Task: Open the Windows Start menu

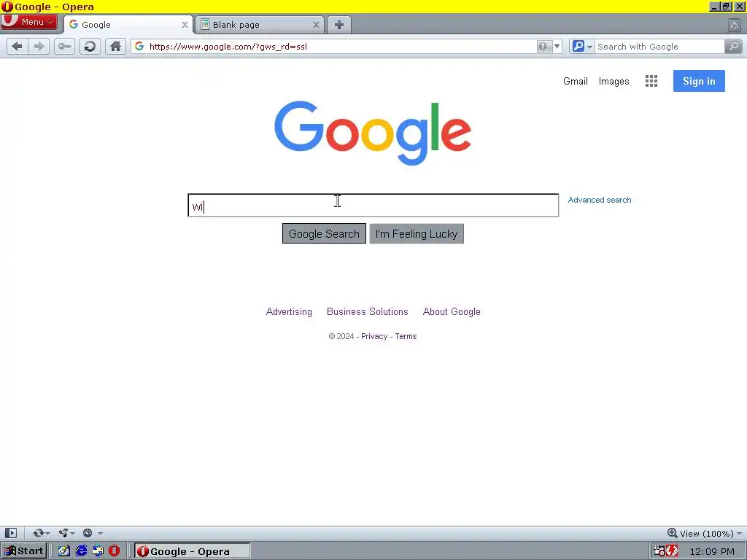Action: (x=24, y=551)
